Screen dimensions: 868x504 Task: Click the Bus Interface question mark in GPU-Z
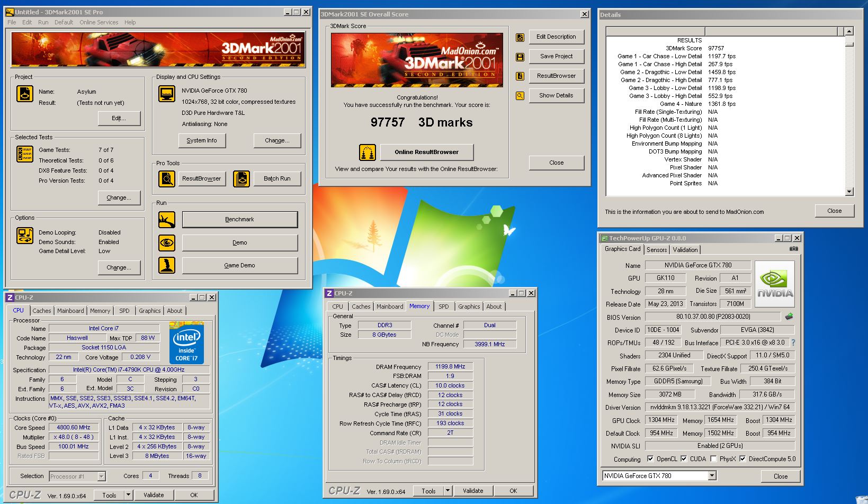793,343
